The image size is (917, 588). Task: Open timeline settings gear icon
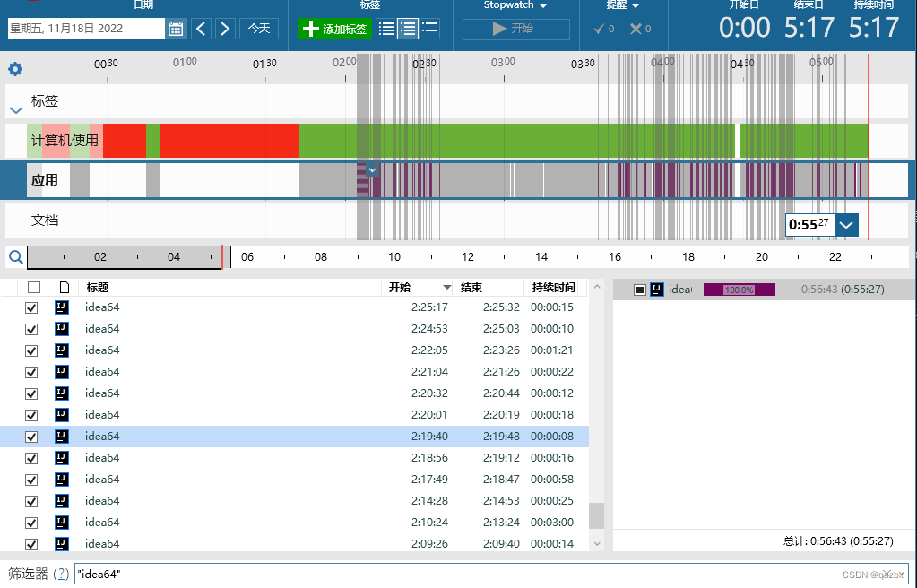tap(15, 69)
